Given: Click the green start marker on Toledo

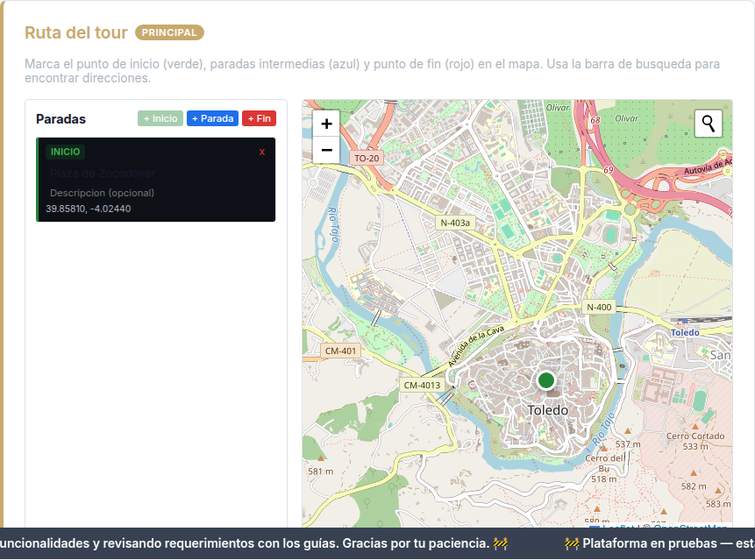Looking at the screenshot, I should click(546, 380).
